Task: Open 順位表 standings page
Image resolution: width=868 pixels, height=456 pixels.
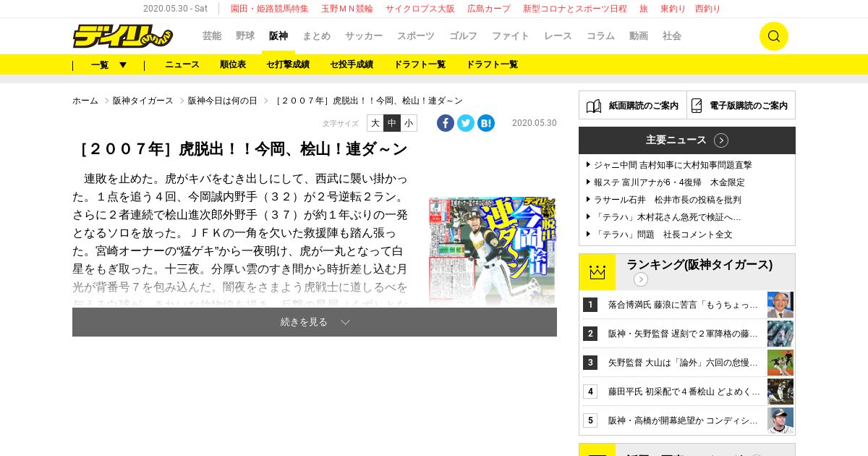Action: tap(233, 64)
